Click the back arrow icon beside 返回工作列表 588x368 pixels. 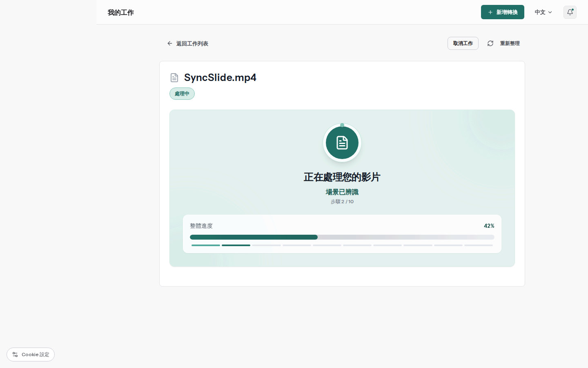click(x=170, y=43)
